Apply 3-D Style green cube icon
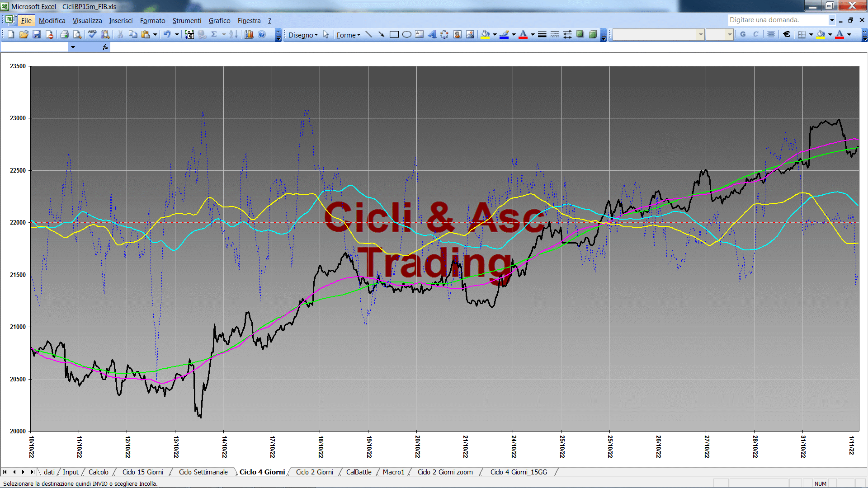Screen dimensions: 868x488 pos(593,34)
